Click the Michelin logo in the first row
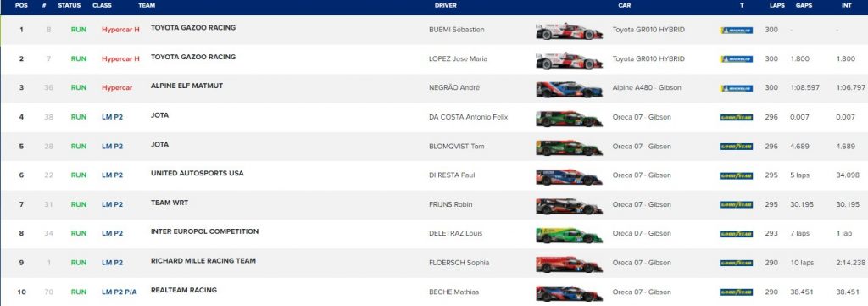Screen dimensions: 868x306 [736, 31]
